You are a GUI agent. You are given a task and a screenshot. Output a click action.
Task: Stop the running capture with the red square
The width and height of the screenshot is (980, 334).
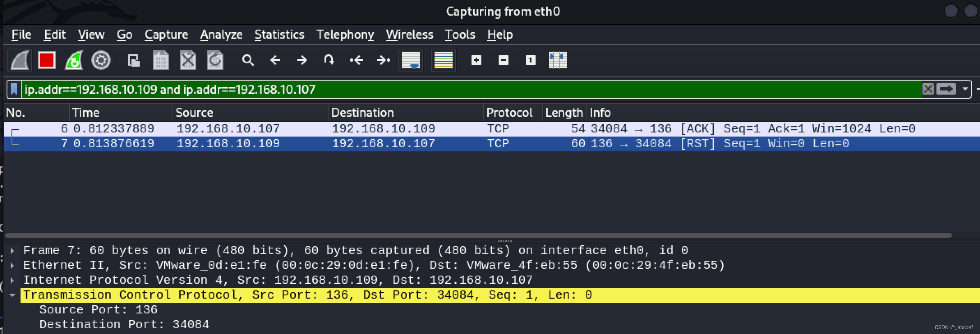click(x=47, y=60)
